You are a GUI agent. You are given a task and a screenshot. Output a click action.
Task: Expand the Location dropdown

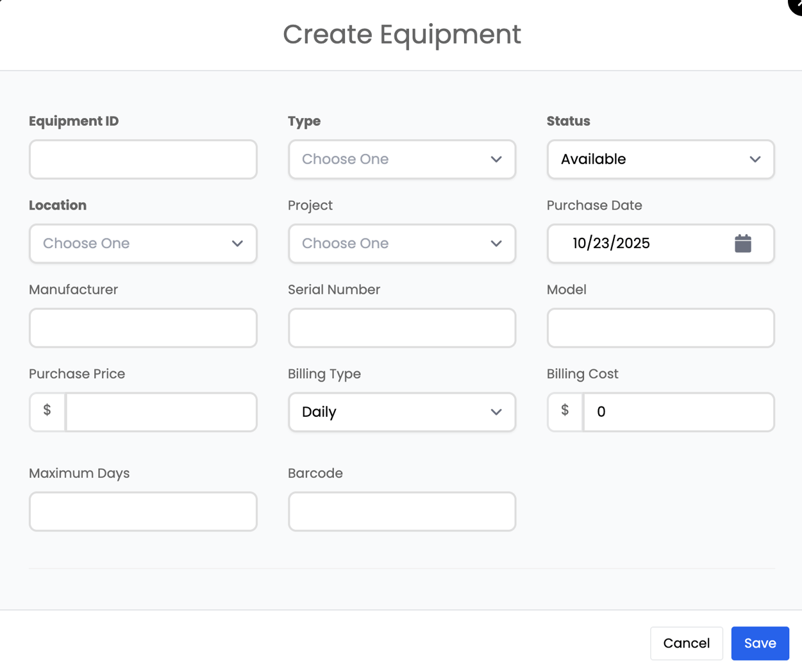coord(143,243)
